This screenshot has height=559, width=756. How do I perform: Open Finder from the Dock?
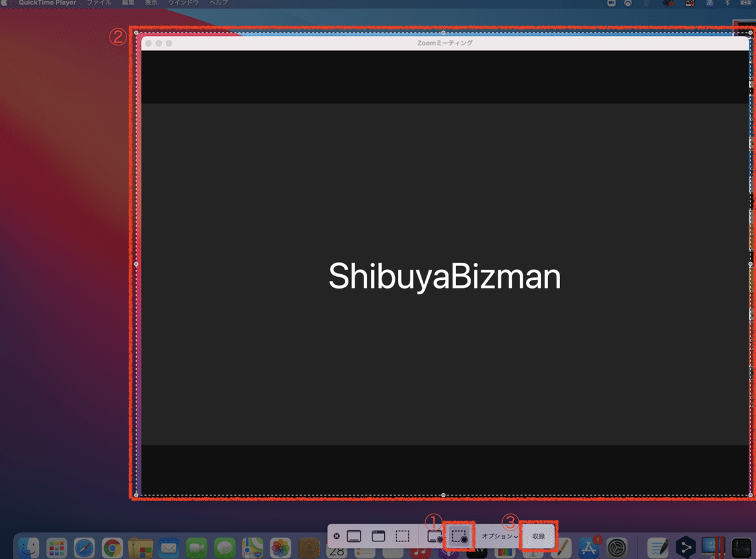tap(29, 548)
